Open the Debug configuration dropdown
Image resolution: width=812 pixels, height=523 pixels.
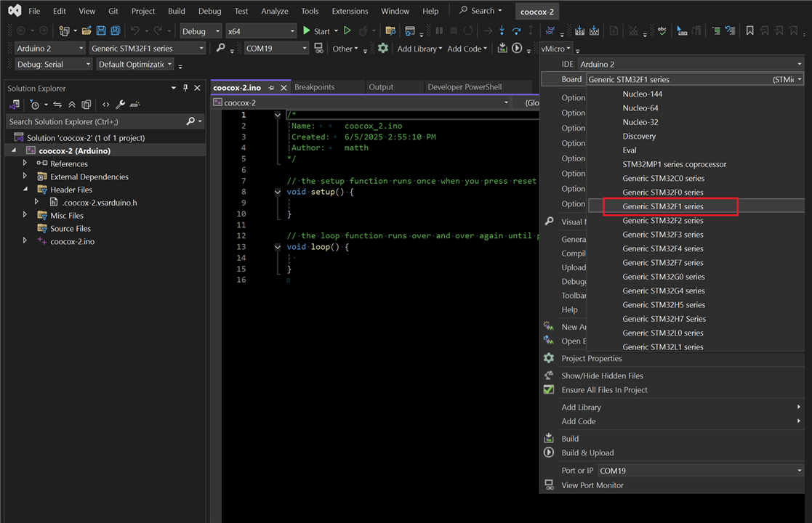(201, 31)
